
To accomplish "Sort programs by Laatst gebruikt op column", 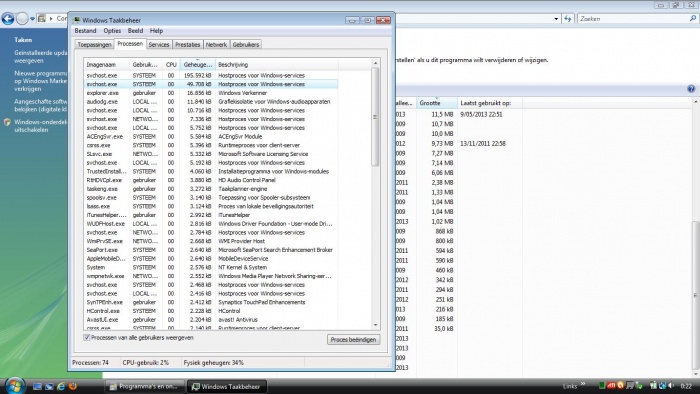I will 489,103.
